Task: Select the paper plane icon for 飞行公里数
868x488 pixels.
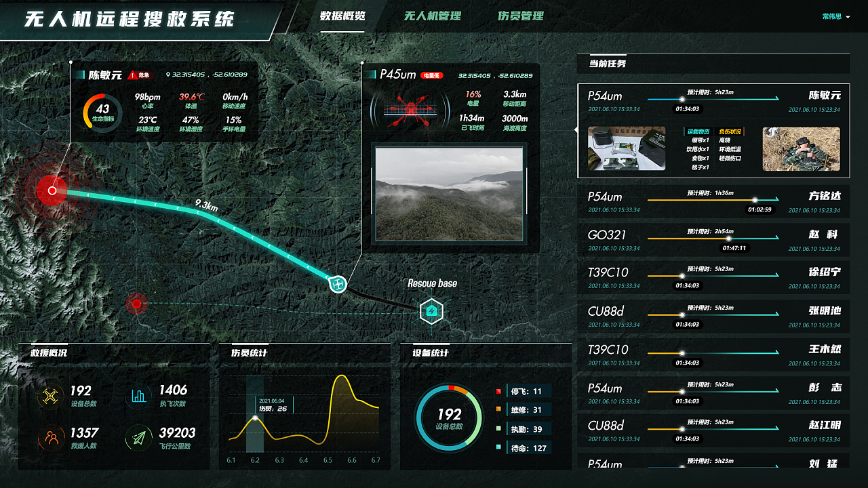Action: (138, 437)
